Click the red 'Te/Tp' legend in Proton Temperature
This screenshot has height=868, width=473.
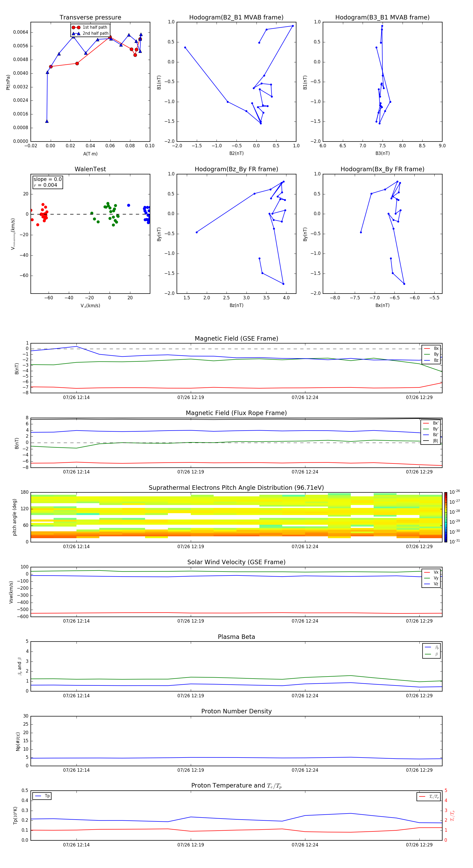pyautogui.click(x=429, y=796)
